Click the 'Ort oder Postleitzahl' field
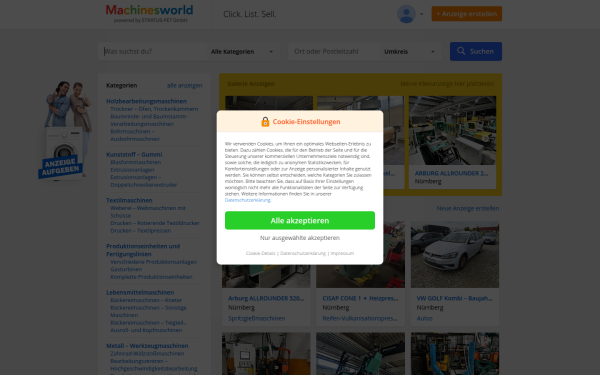Screen dimensions: 600x375 pyautogui.click(x=335, y=51)
